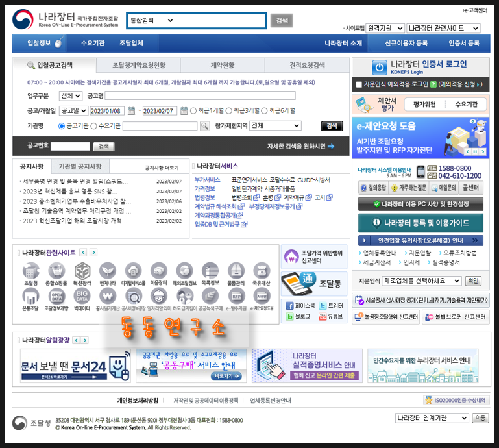
Task: Open the 일자리알리미 helmet worker icon
Action: [x=159, y=297]
